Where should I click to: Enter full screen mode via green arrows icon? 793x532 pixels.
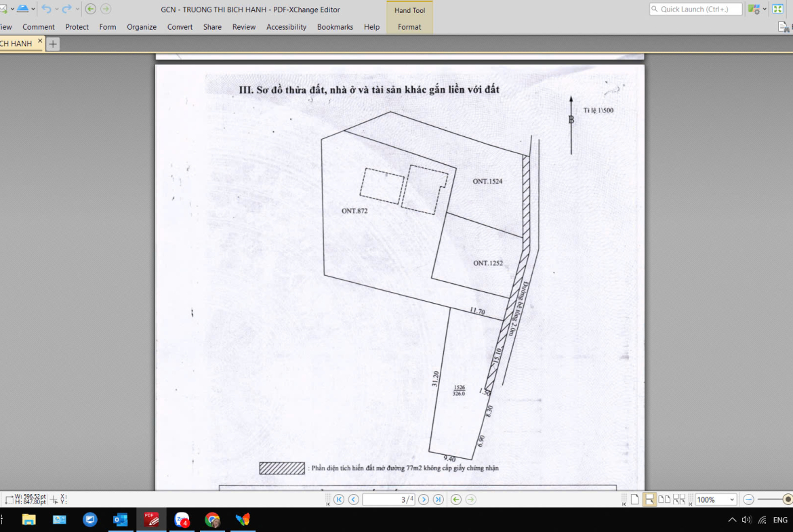tap(778, 9)
